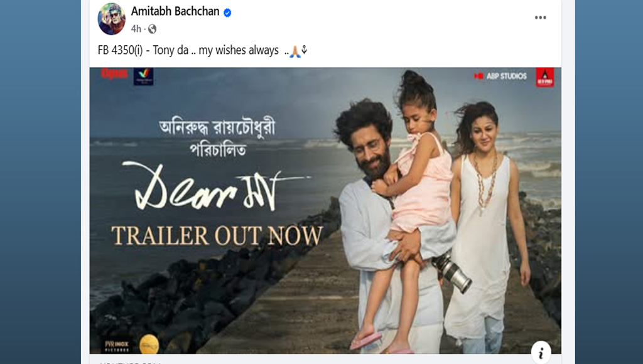Image resolution: width=643 pixels, height=364 pixels.
Task: Click the dark blue logo next to Opus
Action: tap(144, 76)
